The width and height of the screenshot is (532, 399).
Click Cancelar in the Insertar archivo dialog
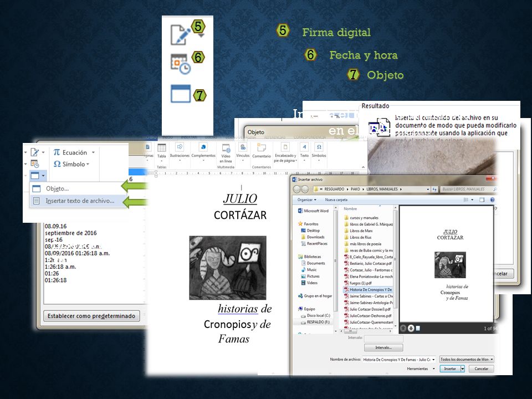[x=481, y=369]
